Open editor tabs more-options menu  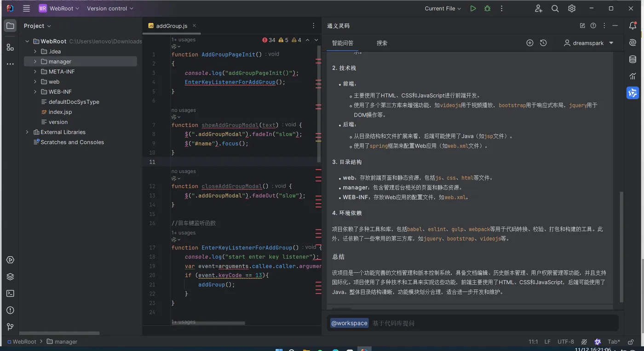coord(314,26)
